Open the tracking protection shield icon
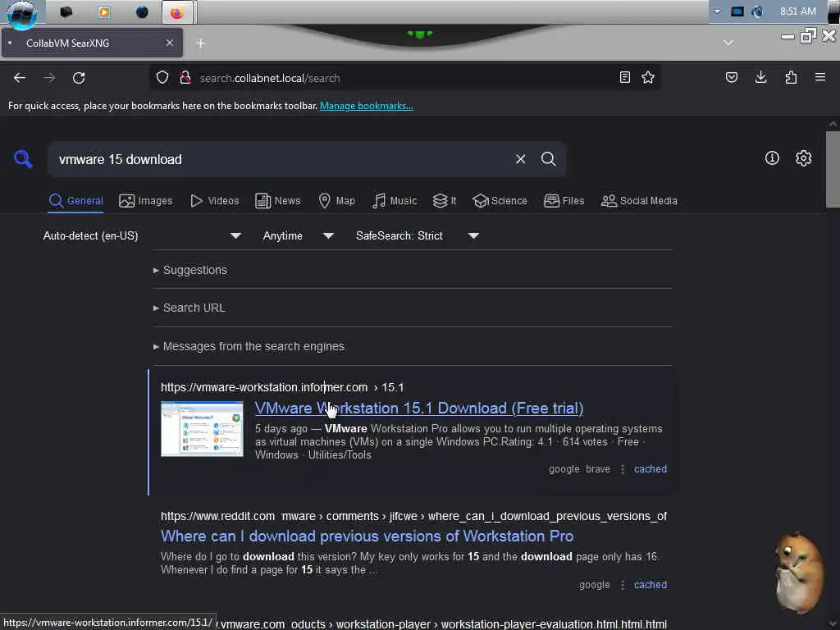This screenshot has width=840, height=630. (162, 78)
